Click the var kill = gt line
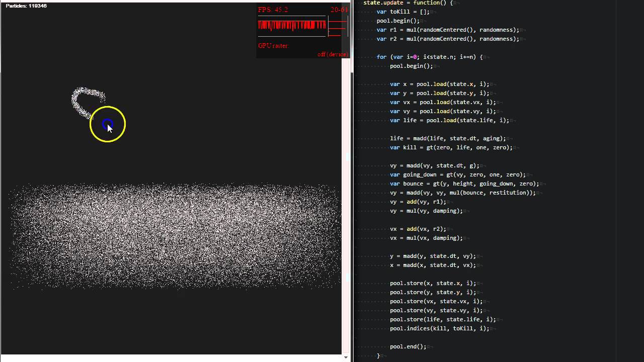Viewport: 644px width, 362px height. point(451,147)
